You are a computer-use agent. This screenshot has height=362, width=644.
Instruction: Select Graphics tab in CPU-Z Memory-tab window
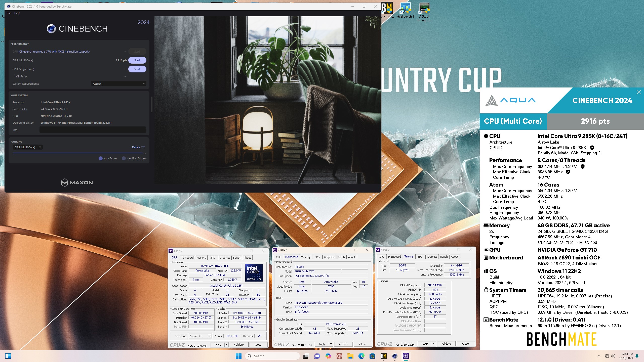tap(432, 257)
